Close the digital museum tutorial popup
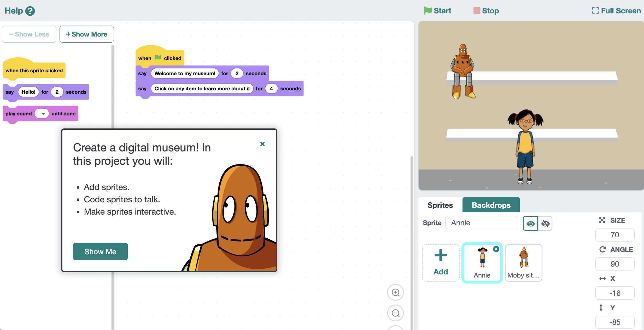 [x=262, y=144]
